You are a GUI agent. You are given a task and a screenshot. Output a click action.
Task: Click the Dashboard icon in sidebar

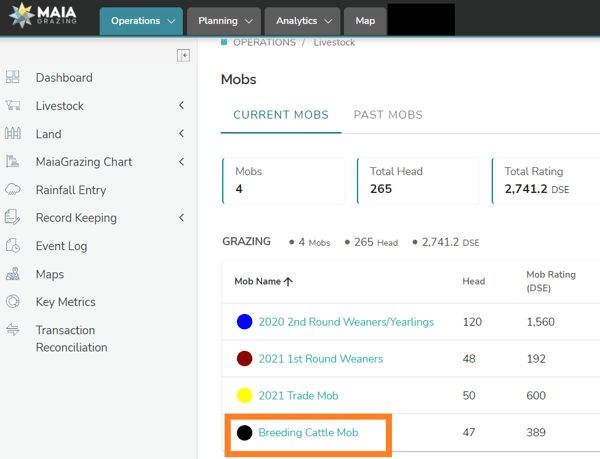pyautogui.click(x=13, y=78)
